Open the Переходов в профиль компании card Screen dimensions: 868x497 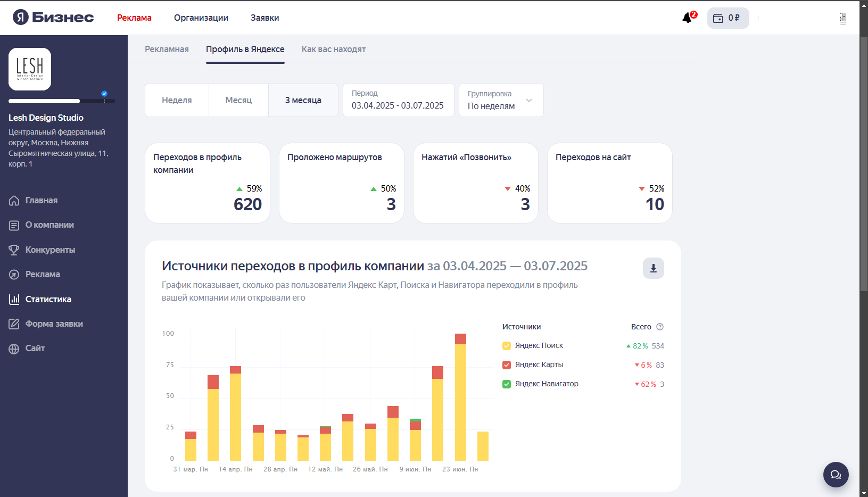[208, 183]
